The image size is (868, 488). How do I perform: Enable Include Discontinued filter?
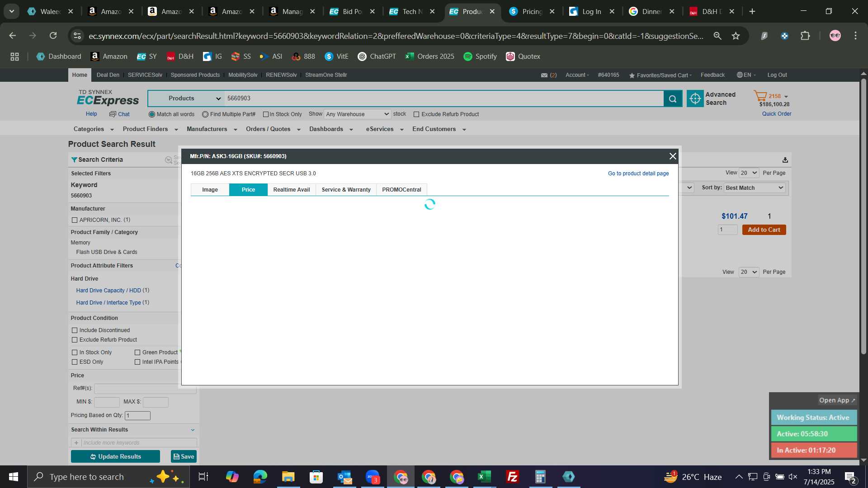[75, 330]
